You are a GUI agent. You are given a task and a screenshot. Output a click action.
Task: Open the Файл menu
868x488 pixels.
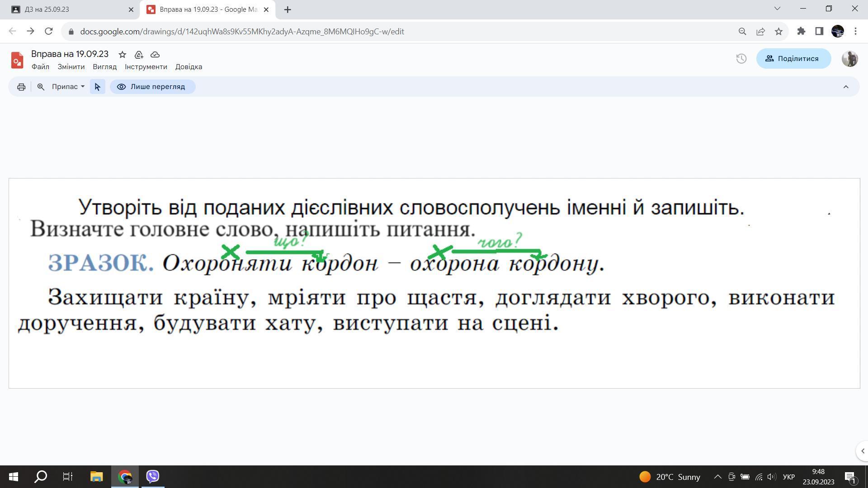(x=40, y=67)
